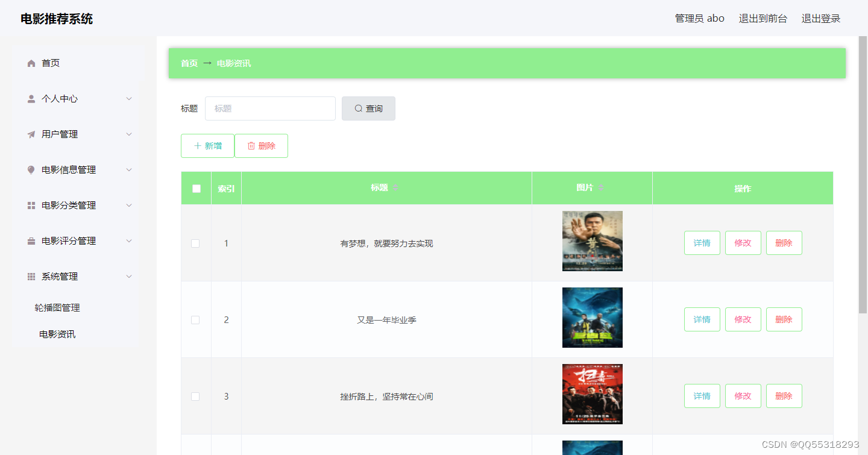Click 首页 in the breadcrumb

(x=189, y=63)
